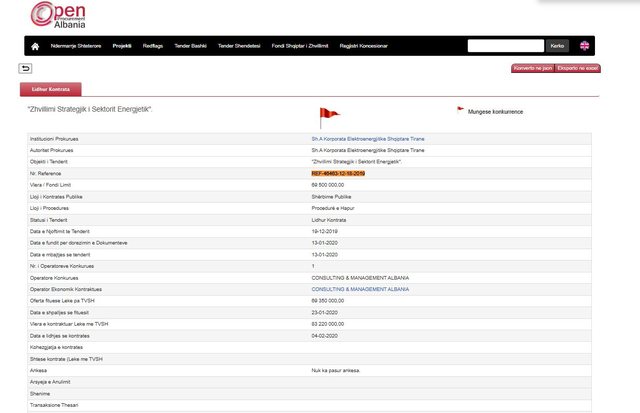Viewport: 640px width, 413px height.
Task: Click inside the search input field
Action: (x=506, y=46)
